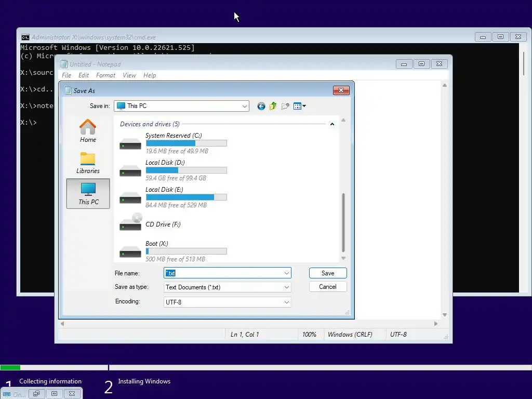
Task: Click Notepad vertical scroll down arrow
Action: [x=445, y=315]
